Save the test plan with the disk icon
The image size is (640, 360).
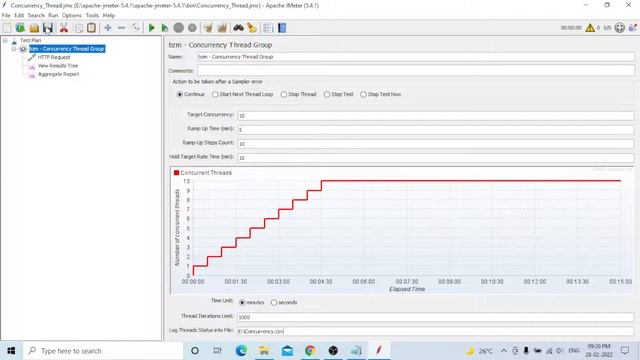coord(48,28)
